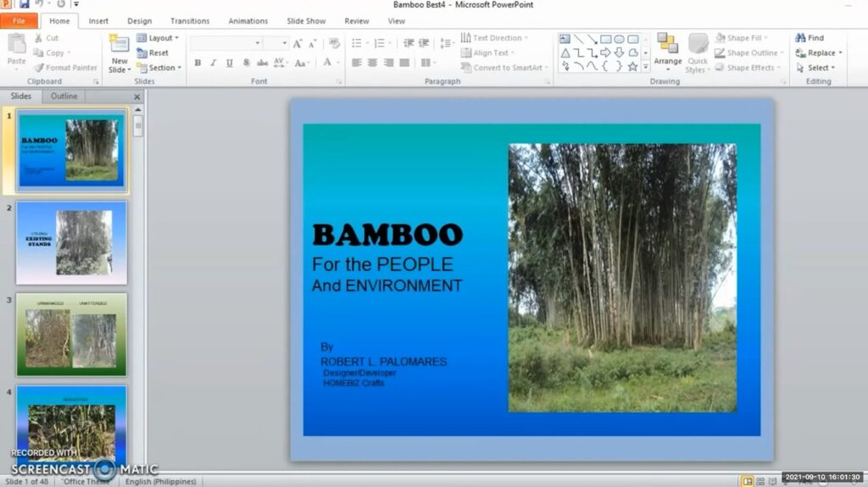Image resolution: width=868 pixels, height=487 pixels.
Task: Toggle bold formatting
Action: pos(198,63)
